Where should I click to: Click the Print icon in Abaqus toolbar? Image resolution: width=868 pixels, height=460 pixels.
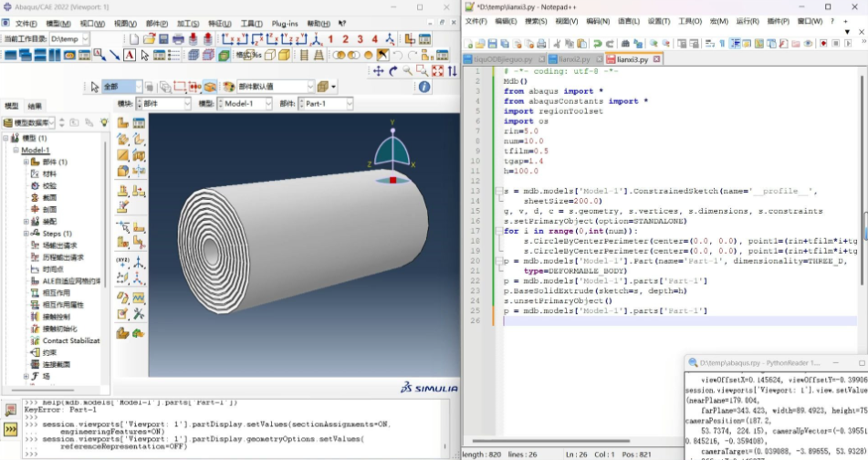click(178, 39)
